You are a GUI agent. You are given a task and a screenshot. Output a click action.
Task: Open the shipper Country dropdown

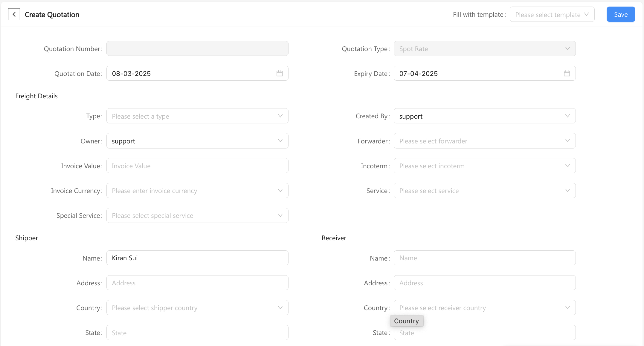point(197,308)
